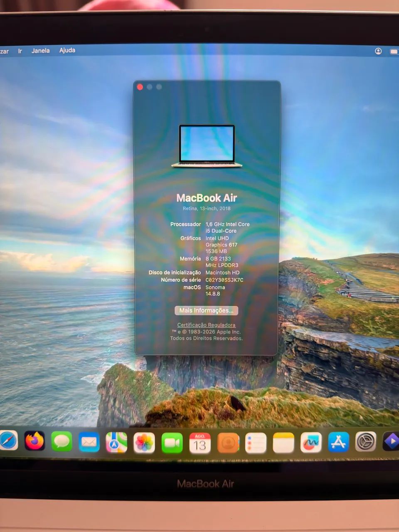Screen dimensions: 399x532
Task: Open the Photos app icon
Action: coord(144,443)
